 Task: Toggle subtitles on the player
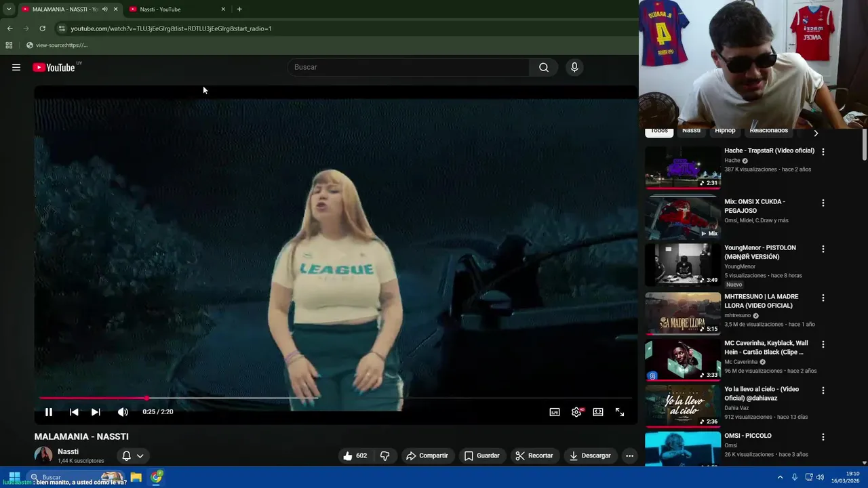[x=555, y=412]
